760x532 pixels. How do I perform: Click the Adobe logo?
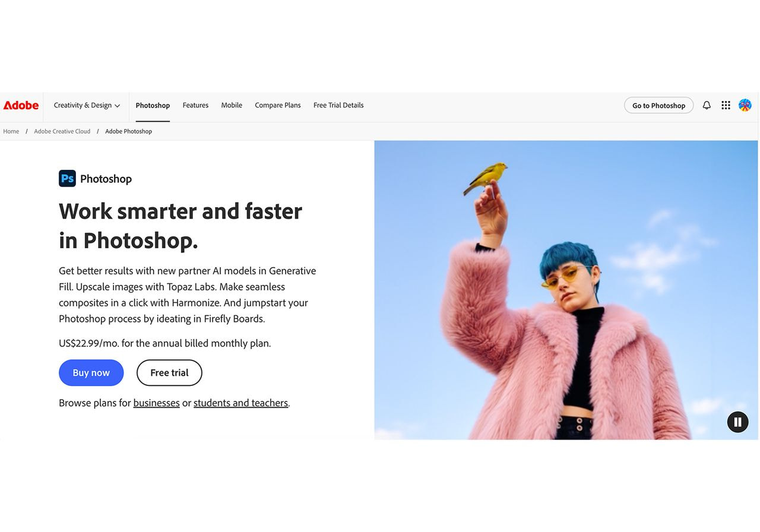[x=21, y=105]
